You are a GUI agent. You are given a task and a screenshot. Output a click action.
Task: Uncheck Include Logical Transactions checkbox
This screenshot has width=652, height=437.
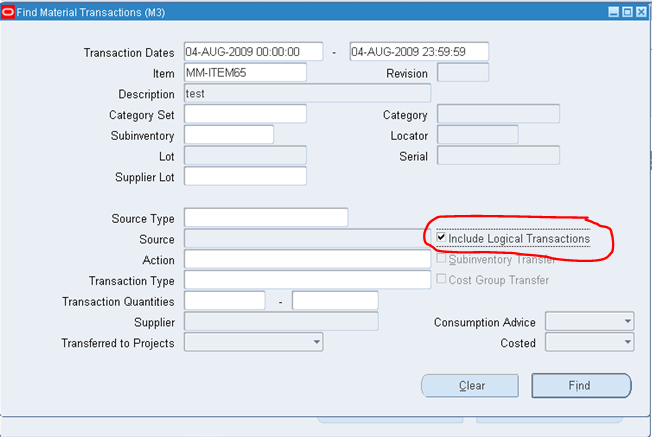(x=441, y=237)
